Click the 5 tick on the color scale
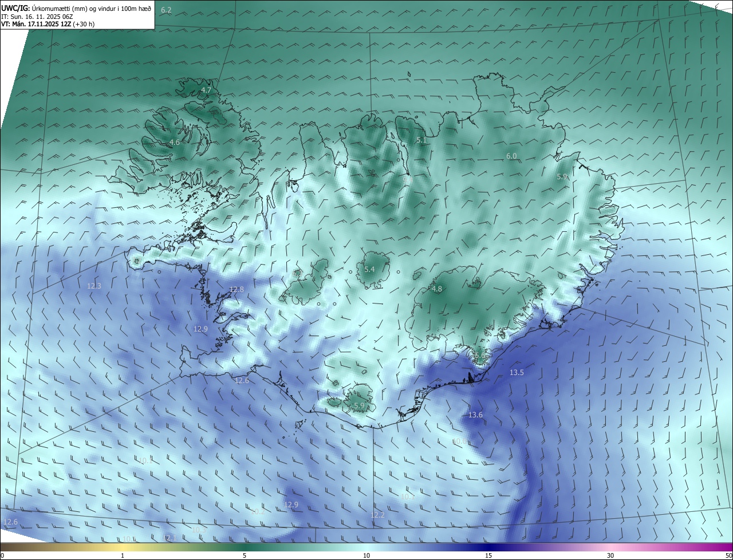 (245, 555)
